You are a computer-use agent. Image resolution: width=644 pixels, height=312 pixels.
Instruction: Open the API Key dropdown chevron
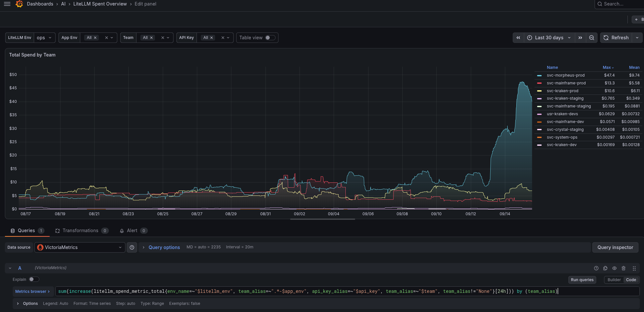click(228, 38)
